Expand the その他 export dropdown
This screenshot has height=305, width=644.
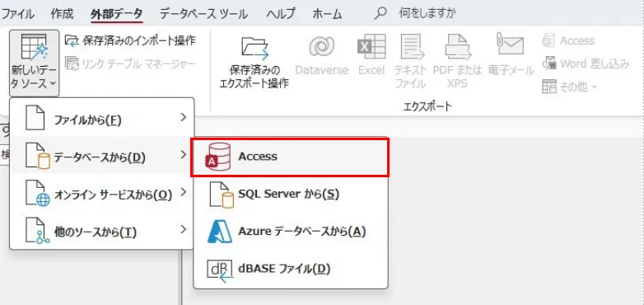click(570, 87)
